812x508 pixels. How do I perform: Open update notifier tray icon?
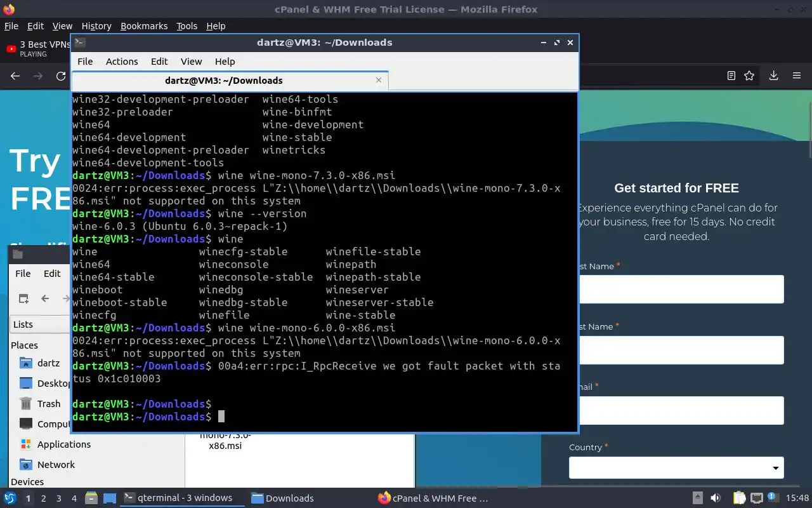(773, 498)
